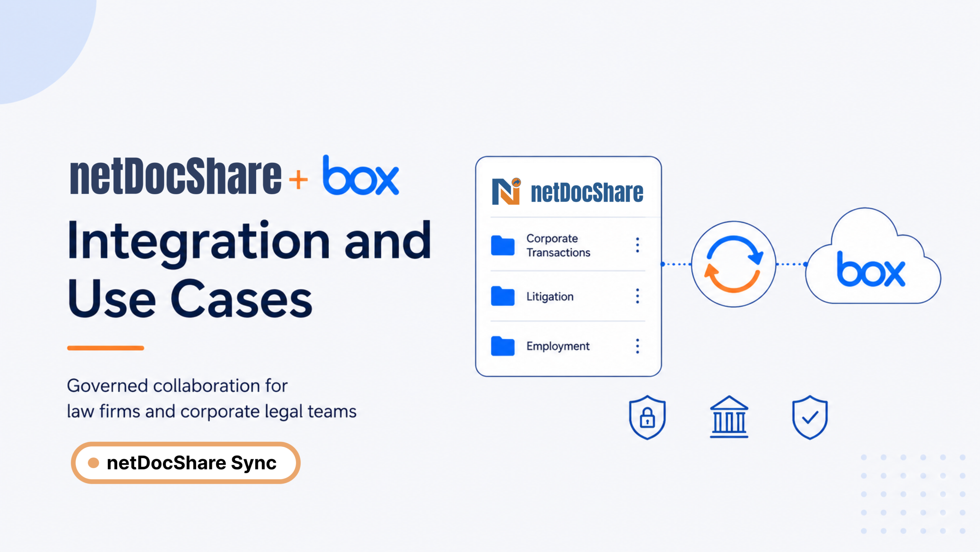Click the netDocShare Sync pill button
Viewport: 980px width, 552px height.
186,463
